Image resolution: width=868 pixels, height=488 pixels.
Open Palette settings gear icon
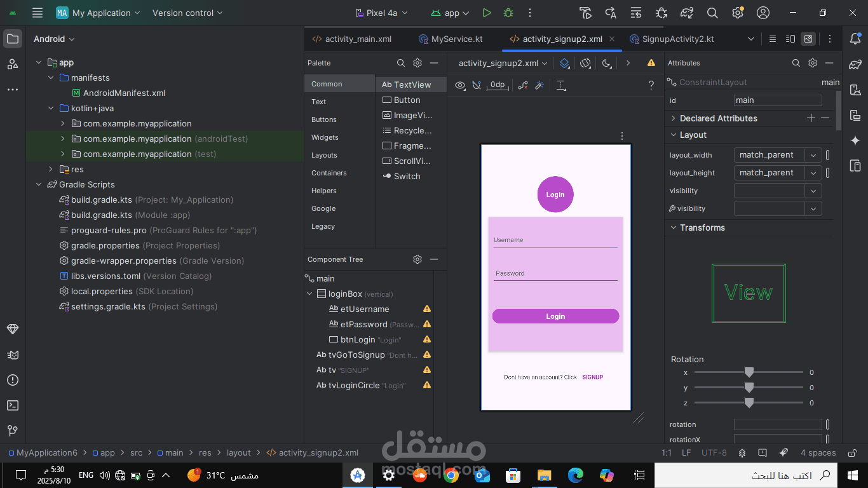(417, 63)
